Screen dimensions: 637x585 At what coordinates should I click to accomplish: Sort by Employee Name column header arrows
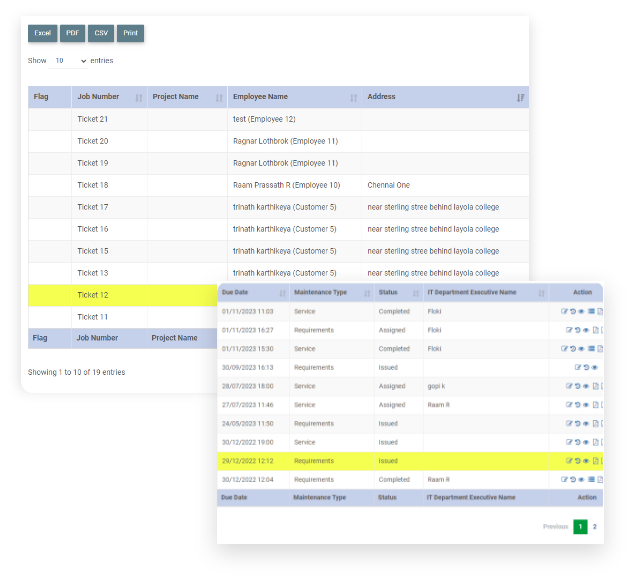pos(353,97)
